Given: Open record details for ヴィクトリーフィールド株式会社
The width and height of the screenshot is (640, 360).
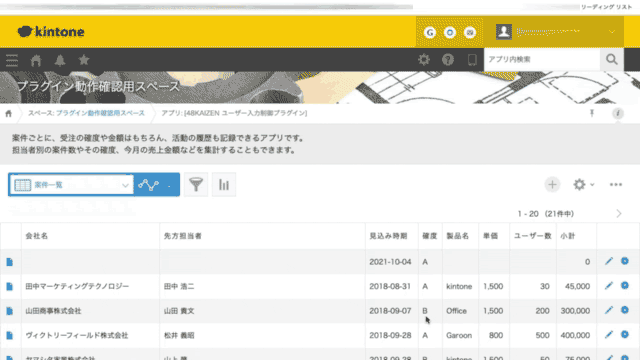Looking at the screenshot, I should 10,336.
